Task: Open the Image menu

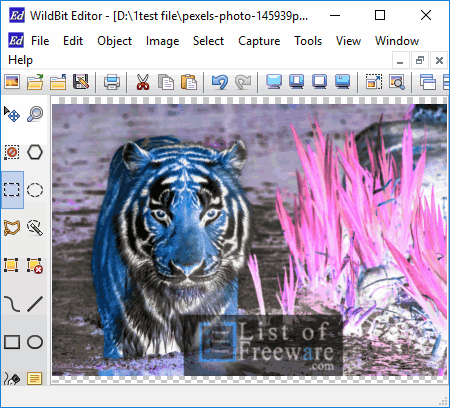Action: pos(162,42)
